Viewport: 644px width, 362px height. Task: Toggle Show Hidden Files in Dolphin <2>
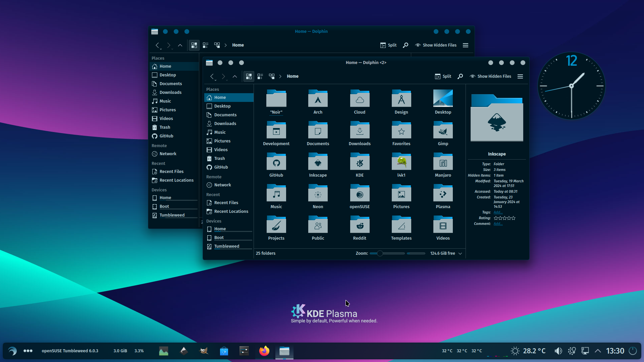490,76
